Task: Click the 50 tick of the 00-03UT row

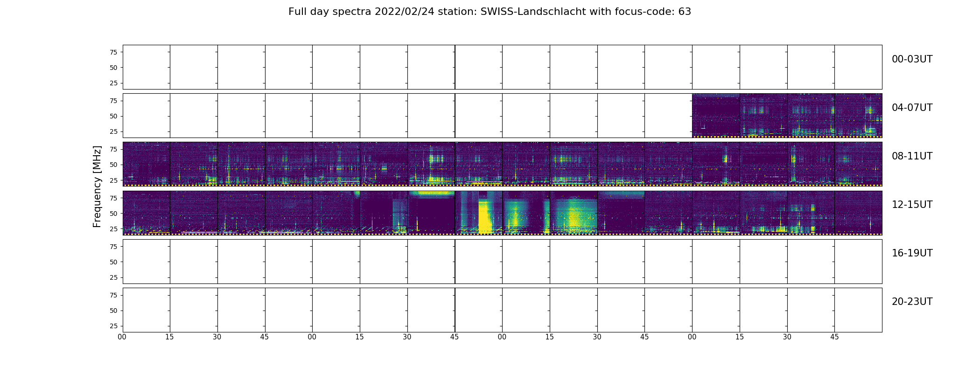Action: pyautogui.click(x=113, y=68)
